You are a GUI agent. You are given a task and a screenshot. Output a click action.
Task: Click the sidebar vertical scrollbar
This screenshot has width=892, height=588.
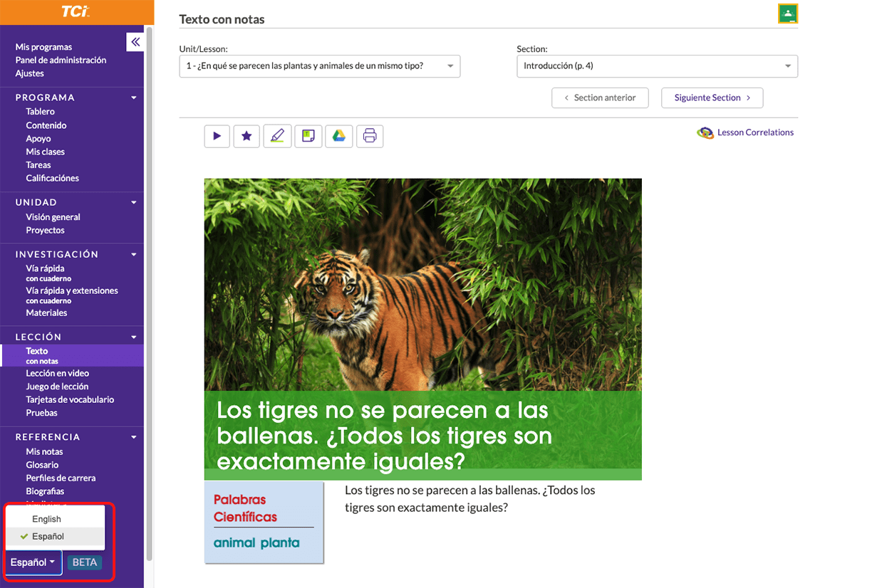tap(149, 285)
